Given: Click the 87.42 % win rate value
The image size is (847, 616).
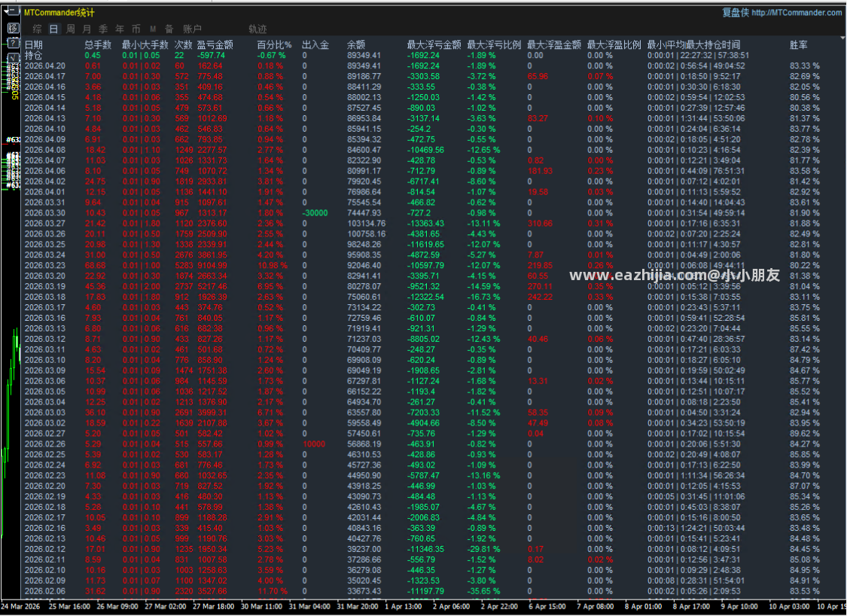Looking at the screenshot, I should tap(804, 349).
